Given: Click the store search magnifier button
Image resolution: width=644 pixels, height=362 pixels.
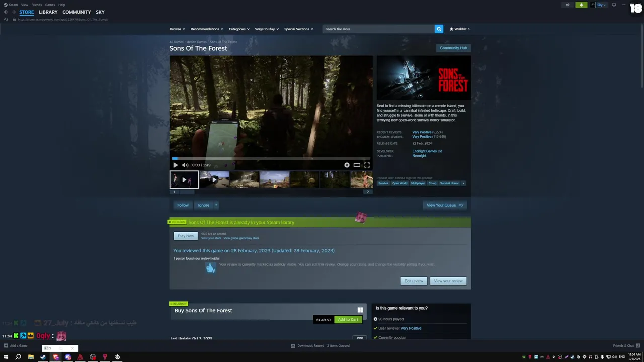Looking at the screenshot, I should click(439, 29).
